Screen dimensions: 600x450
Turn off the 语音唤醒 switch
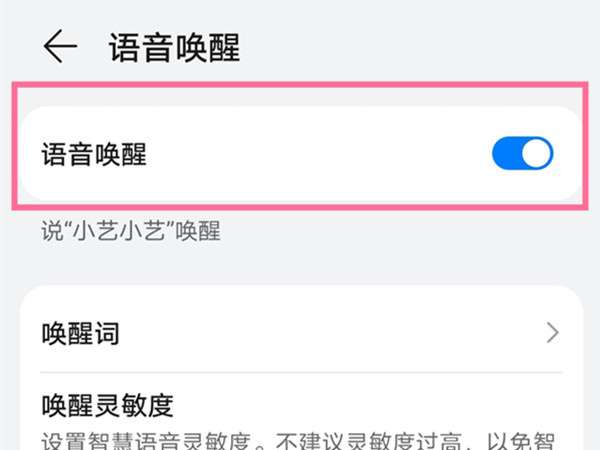click(522, 154)
